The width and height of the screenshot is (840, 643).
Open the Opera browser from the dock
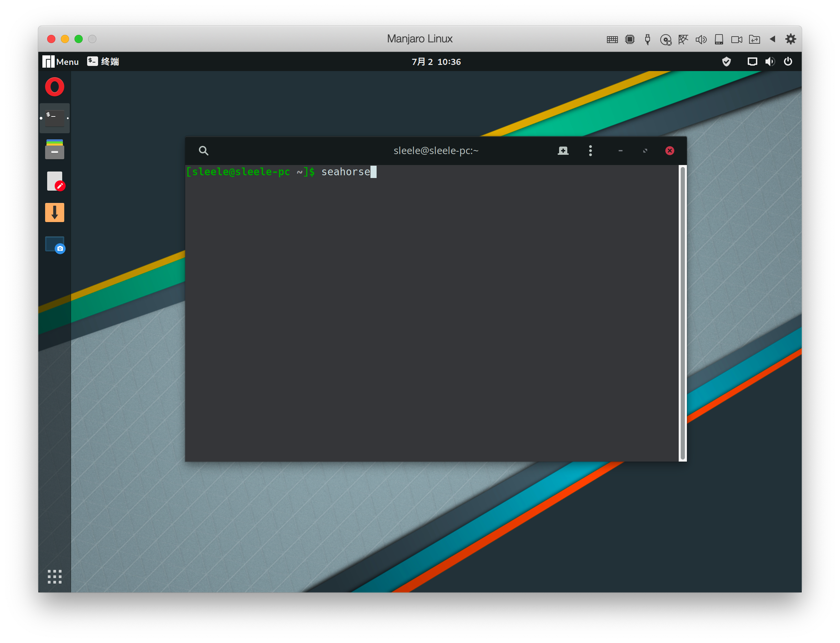coord(54,87)
